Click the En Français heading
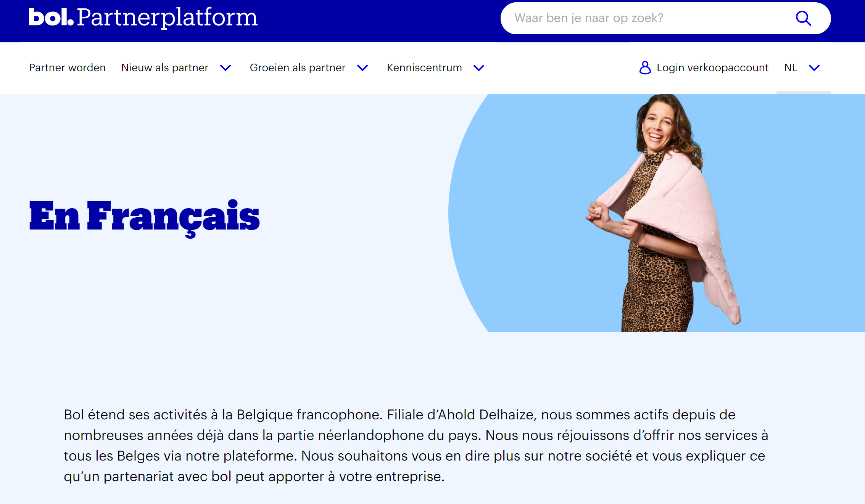865x504 pixels. tap(144, 217)
